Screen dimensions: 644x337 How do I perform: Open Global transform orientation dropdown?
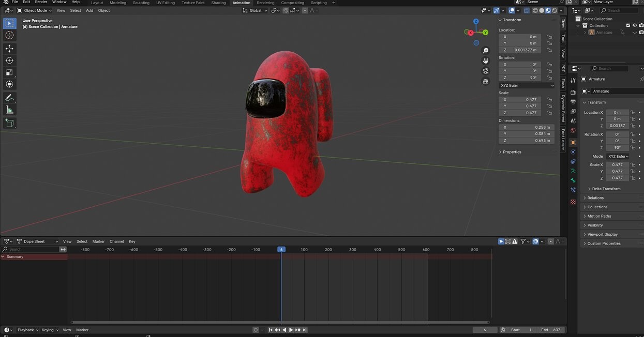pos(255,10)
